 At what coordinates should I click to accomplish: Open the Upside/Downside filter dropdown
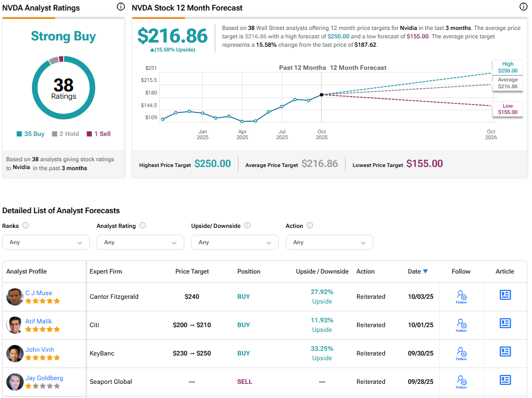(x=235, y=243)
